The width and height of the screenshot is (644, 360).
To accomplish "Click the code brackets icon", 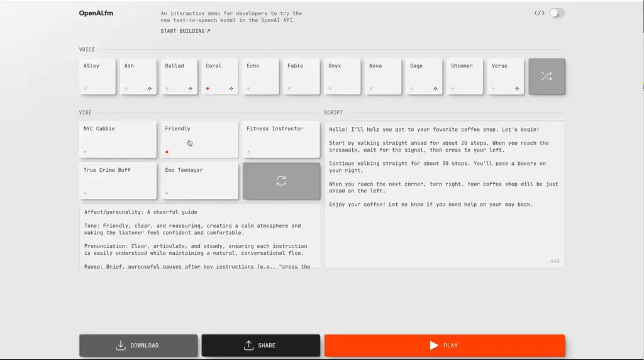I will pyautogui.click(x=539, y=13).
